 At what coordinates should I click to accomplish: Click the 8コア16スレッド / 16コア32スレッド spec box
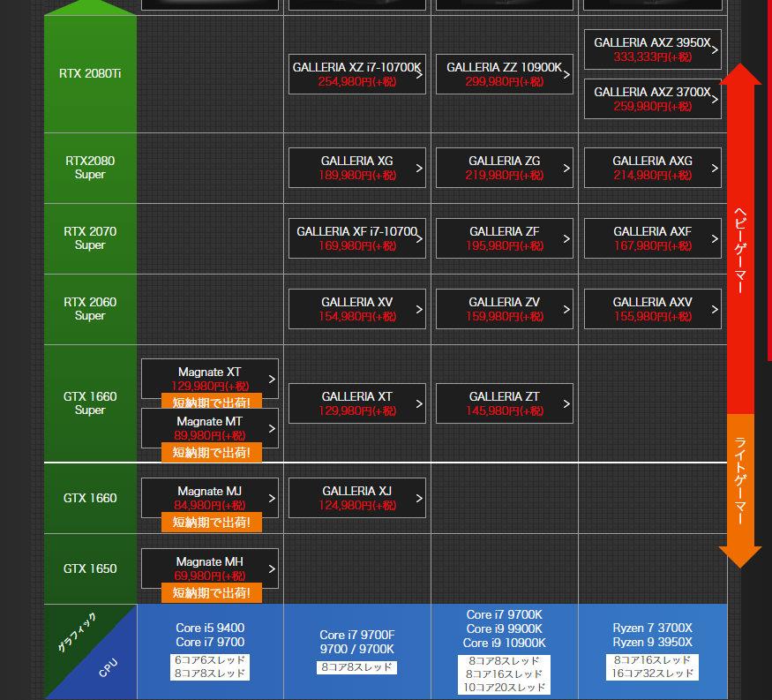point(652,667)
